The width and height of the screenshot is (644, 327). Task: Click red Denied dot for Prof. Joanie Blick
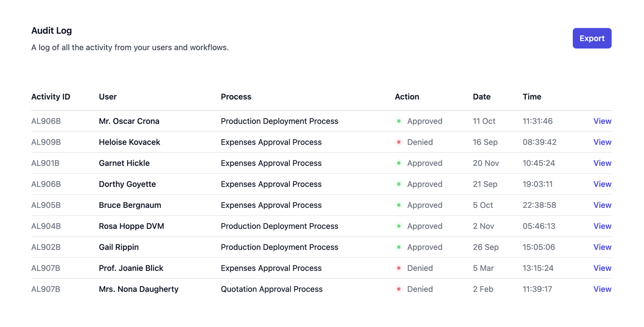pos(399,268)
